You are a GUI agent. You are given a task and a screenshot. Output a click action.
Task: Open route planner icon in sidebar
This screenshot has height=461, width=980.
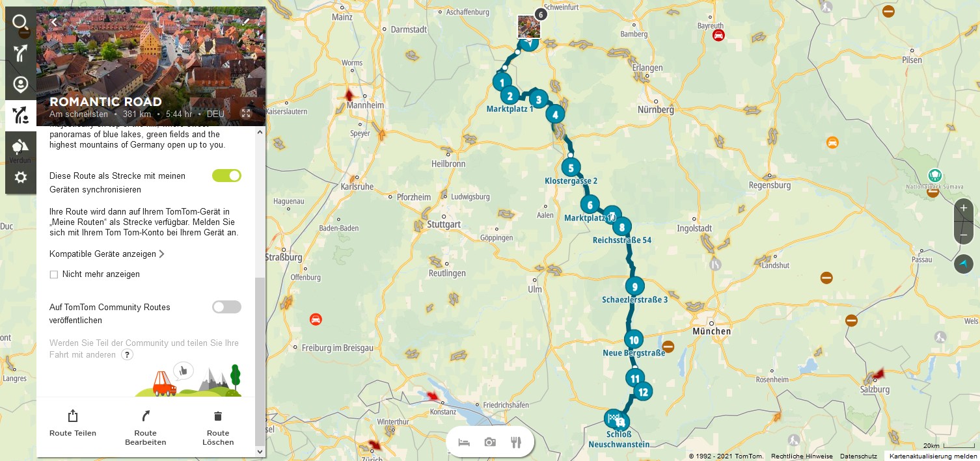[20, 53]
